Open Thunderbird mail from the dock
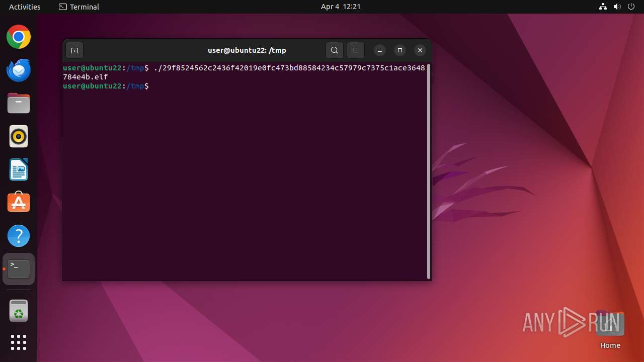This screenshot has height=362, width=644. click(19, 70)
